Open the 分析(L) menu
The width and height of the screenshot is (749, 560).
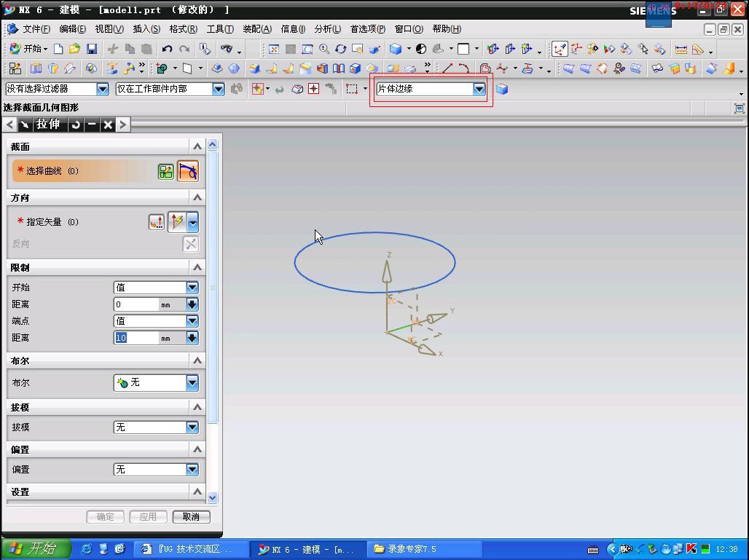(328, 29)
